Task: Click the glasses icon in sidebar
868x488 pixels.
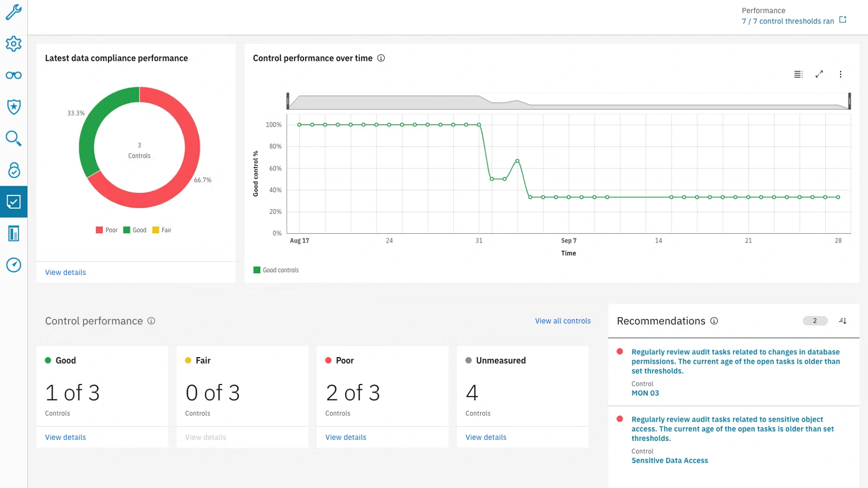Action: coord(14,76)
